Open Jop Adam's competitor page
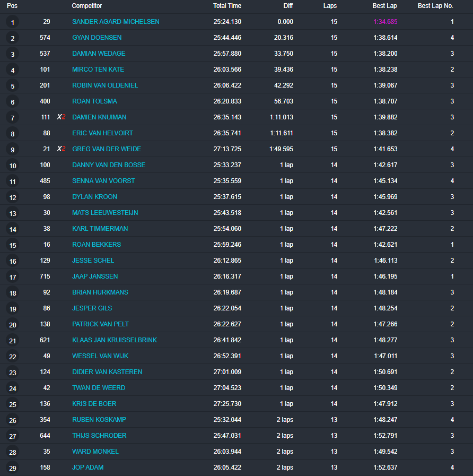The width and height of the screenshot is (473, 476). (87, 468)
